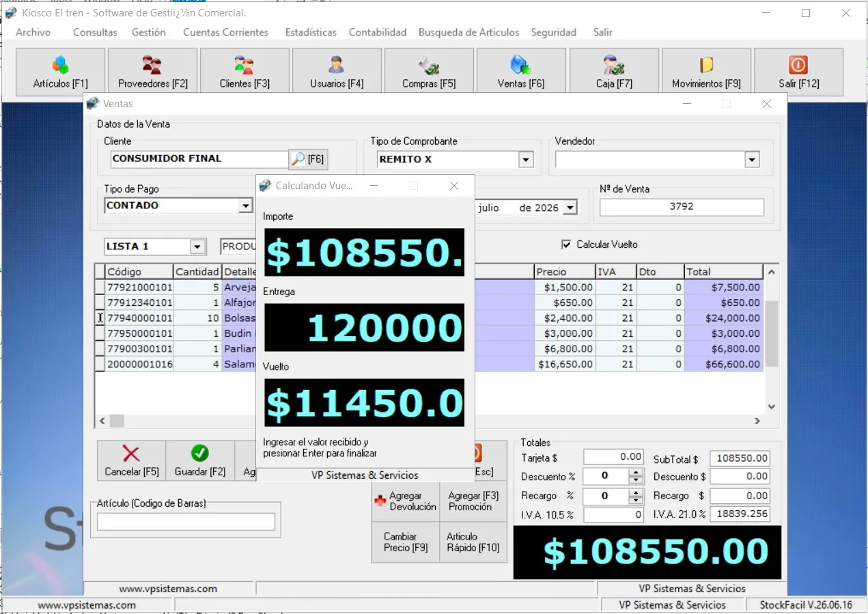
Task: Decrease the Recargo % stepper value
Action: (x=636, y=500)
